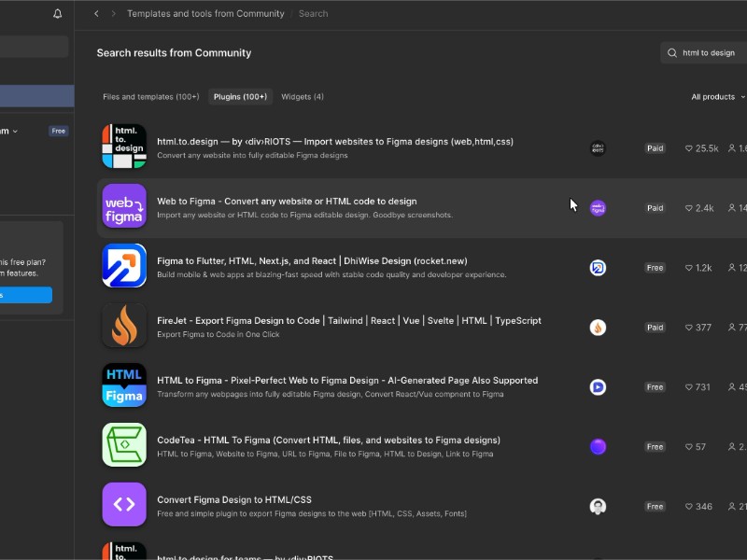
Task: View the FireJet publisher avatar
Action: click(598, 328)
